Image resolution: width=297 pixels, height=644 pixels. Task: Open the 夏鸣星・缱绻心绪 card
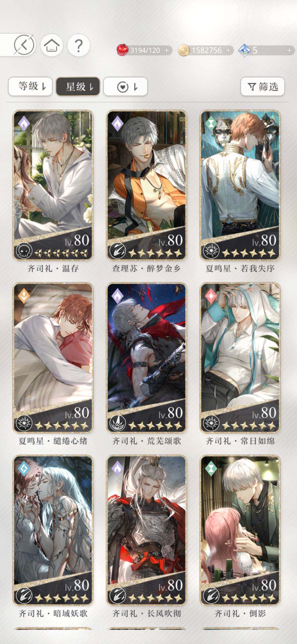(53, 358)
